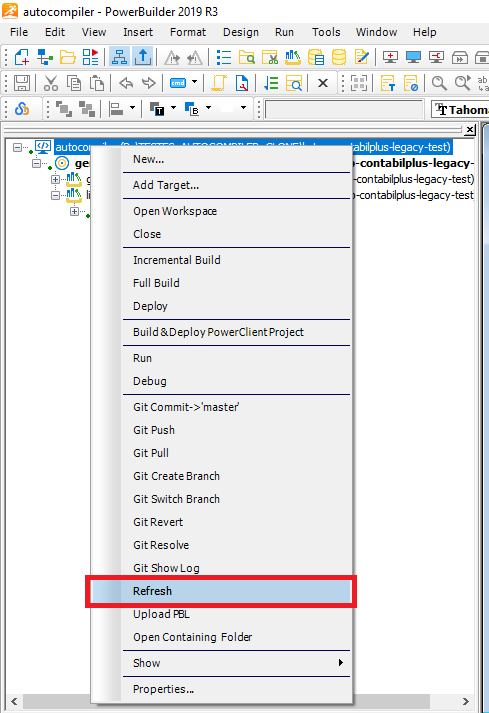Toggle the Output window toolbar button
This screenshot has height=713, width=489.
142,57
